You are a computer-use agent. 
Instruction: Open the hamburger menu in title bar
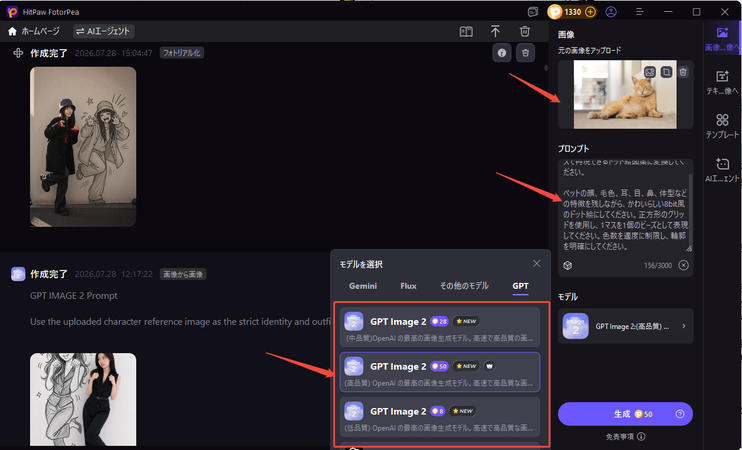[x=640, y=12]
